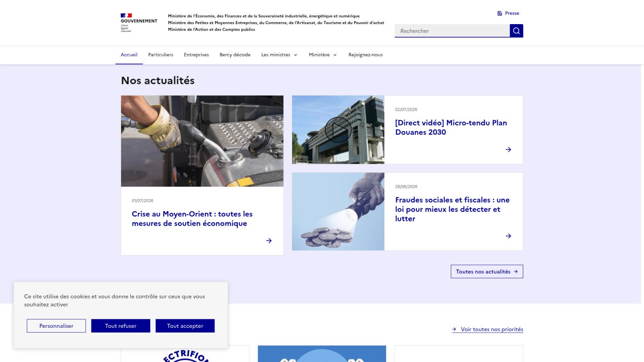Screen dimensions: 644x362
Task: Select Entreprises in the navigation bar
Action: 196,55
